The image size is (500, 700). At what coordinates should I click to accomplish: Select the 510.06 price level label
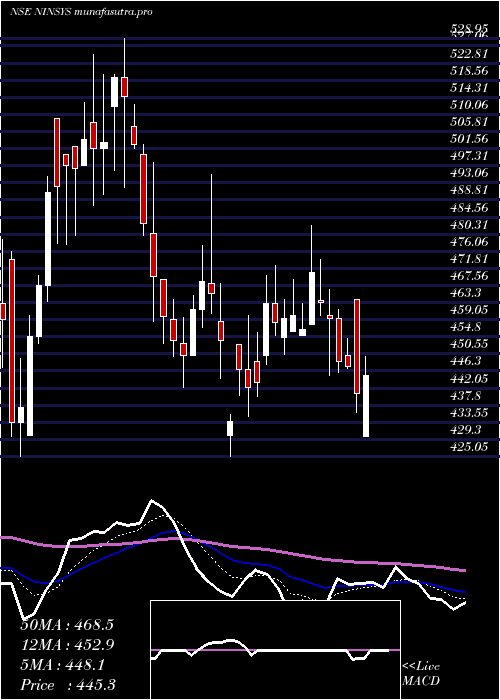pyautogui.click(x=468, y=106)
